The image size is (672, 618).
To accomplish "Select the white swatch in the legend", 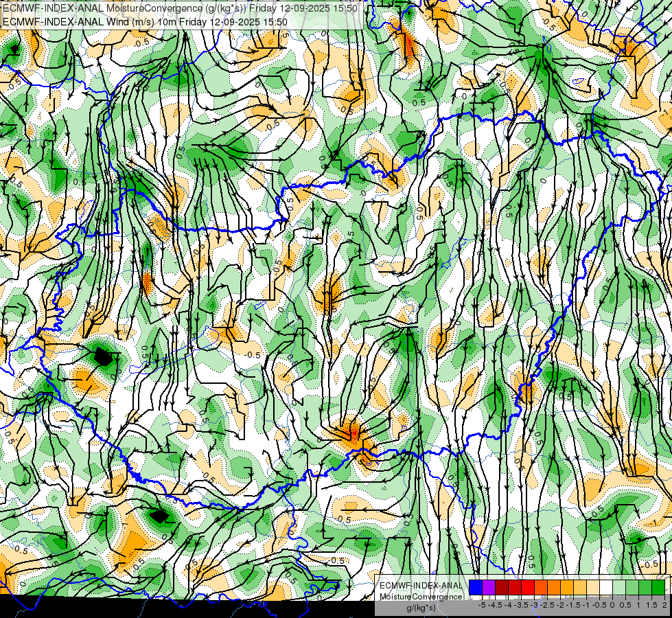I will (606, 587).
